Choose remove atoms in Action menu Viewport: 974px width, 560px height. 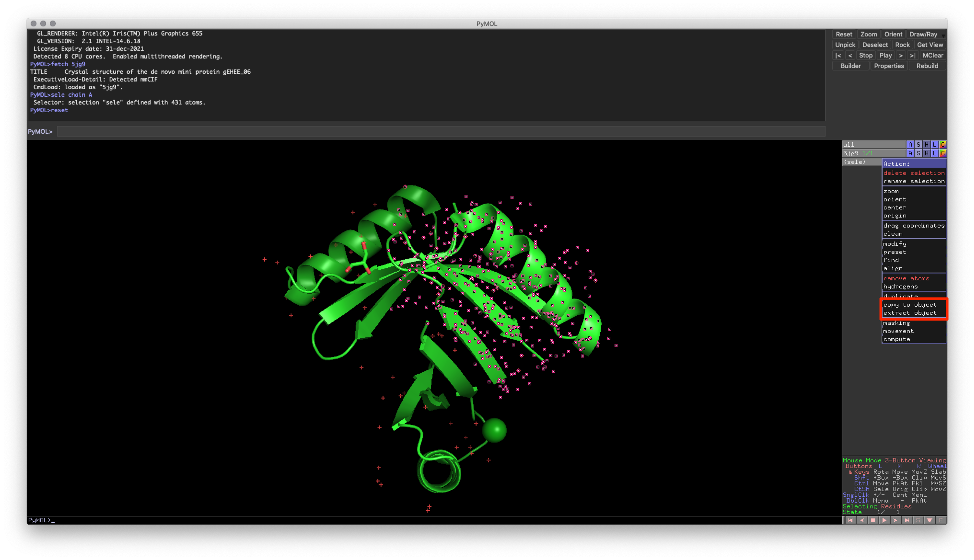914,278
